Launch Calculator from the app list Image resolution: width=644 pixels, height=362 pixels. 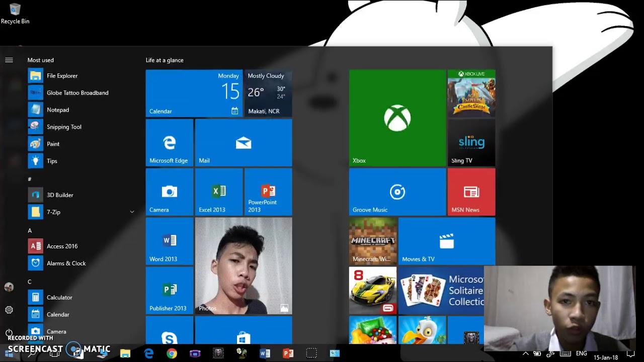pos(82,298)
